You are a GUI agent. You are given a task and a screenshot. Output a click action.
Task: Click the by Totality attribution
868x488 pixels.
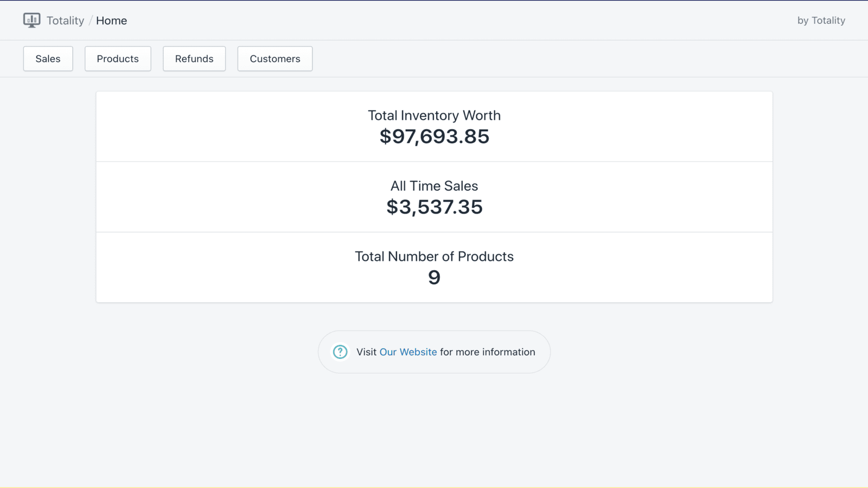[x=821, y=21]
